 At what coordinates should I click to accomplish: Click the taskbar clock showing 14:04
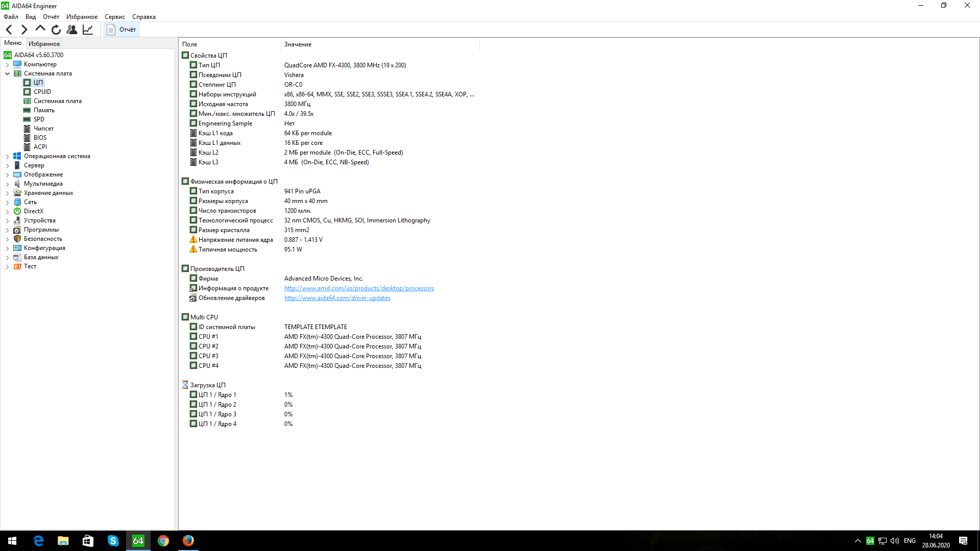pos(936,541)
